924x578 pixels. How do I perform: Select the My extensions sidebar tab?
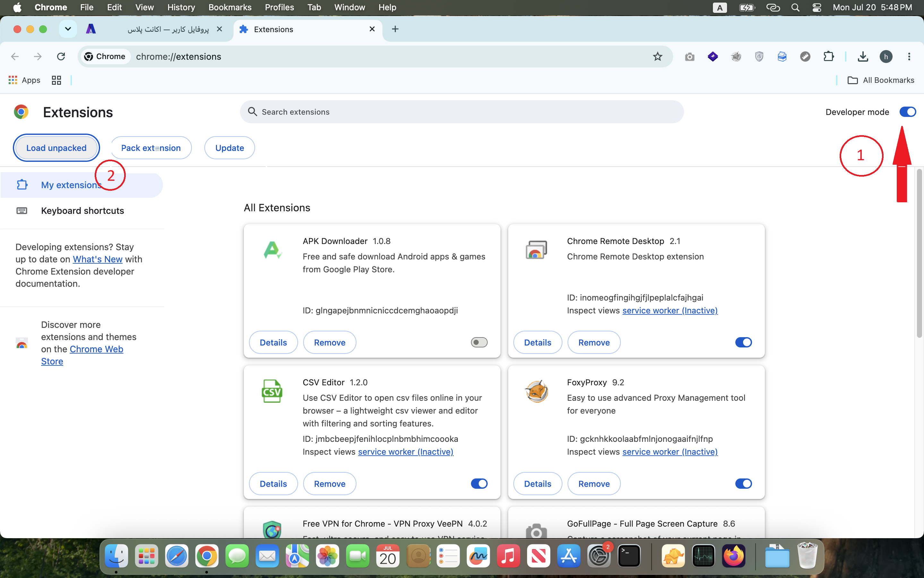click(x=82, y=185)
